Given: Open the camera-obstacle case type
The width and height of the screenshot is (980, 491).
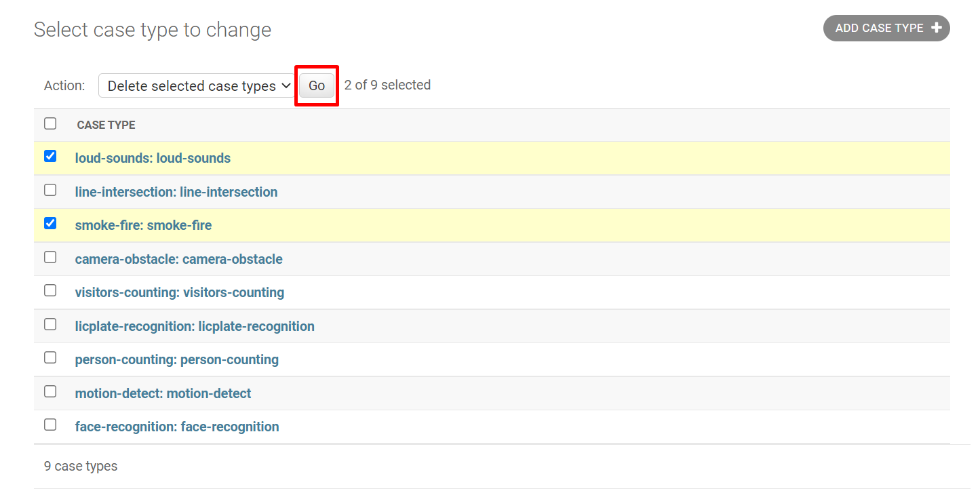Looking at the screenshot, I should (x=178, y=260).
